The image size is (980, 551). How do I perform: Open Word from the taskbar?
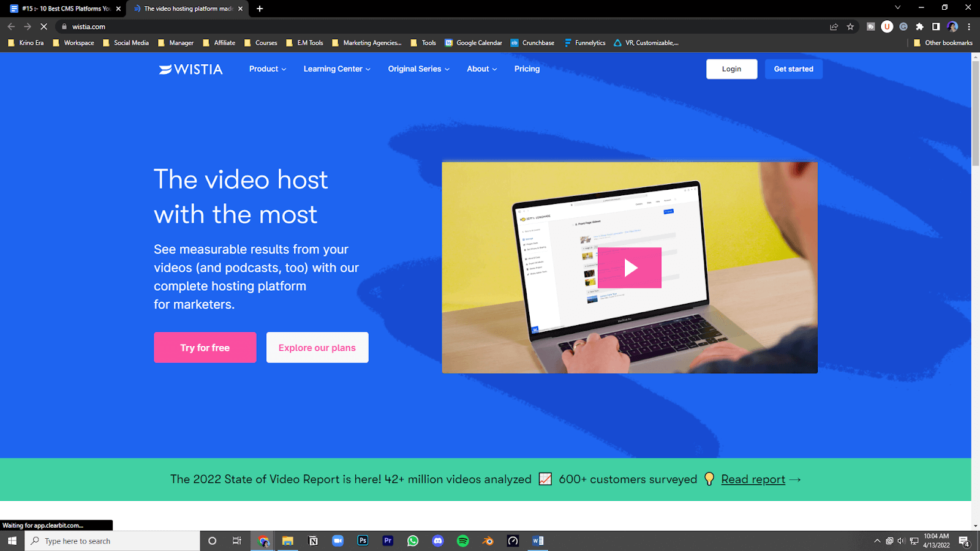(538, 541)
